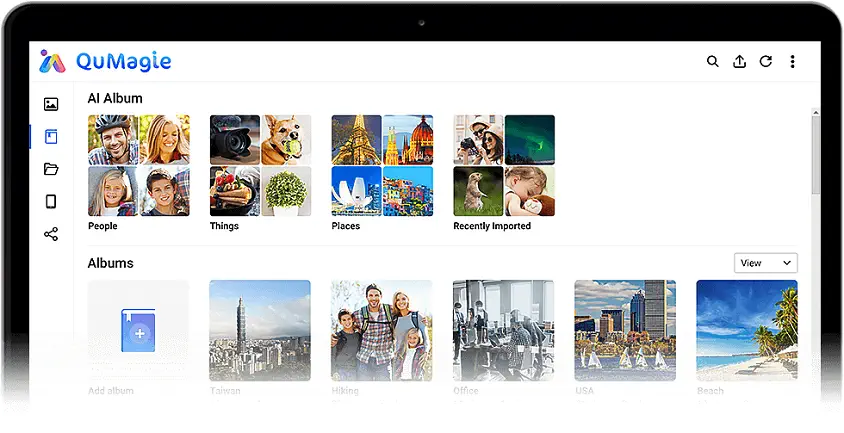Open the search magnifier icon

713,61
